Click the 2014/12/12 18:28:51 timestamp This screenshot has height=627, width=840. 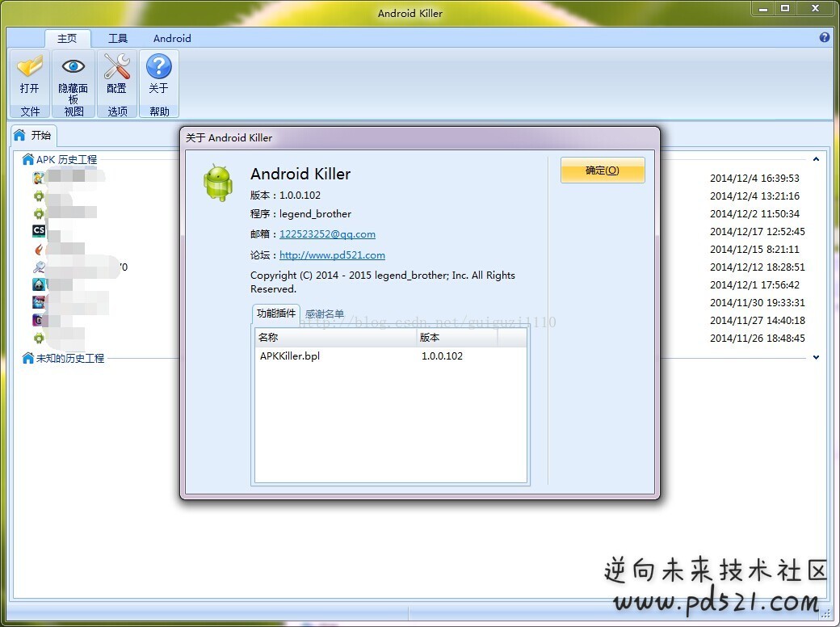(x=758, y=267)
